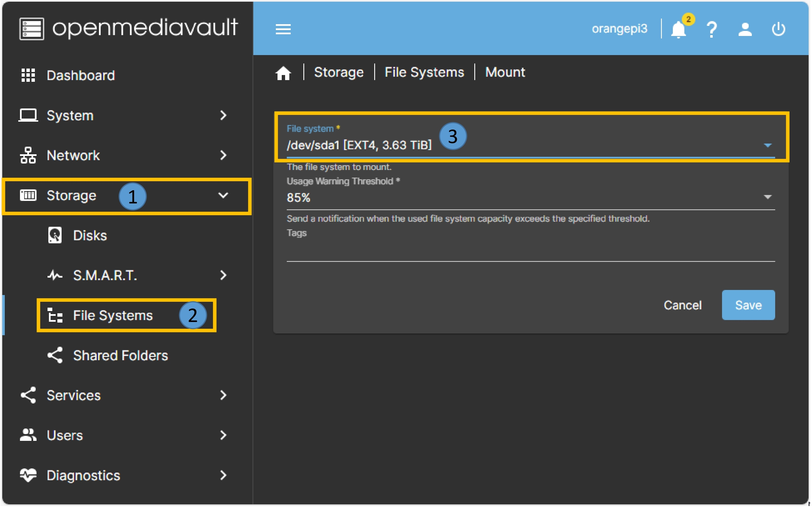812x508 pixels.
Task: Open the help question mark
Action: click(x=712, y=29)
